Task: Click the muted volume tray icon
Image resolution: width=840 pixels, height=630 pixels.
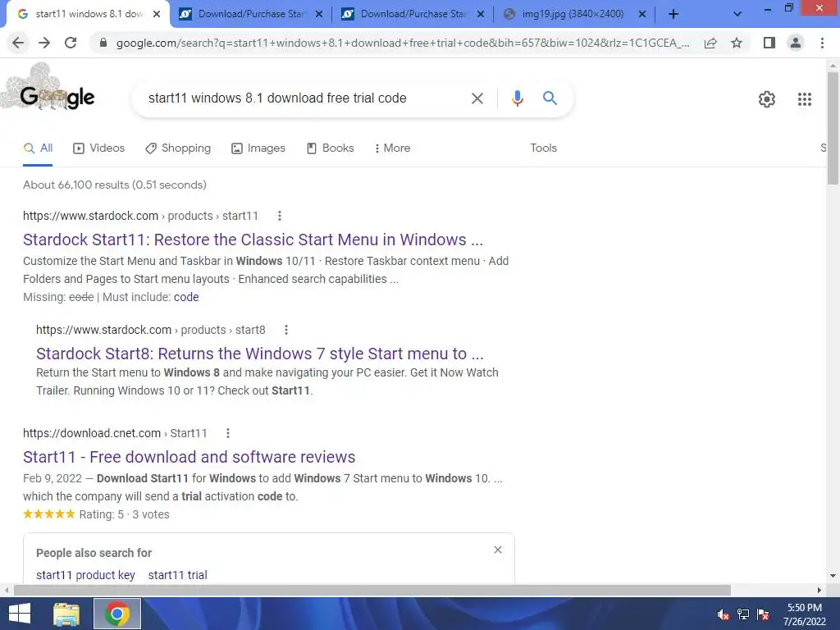Action: tap(724, 615)
